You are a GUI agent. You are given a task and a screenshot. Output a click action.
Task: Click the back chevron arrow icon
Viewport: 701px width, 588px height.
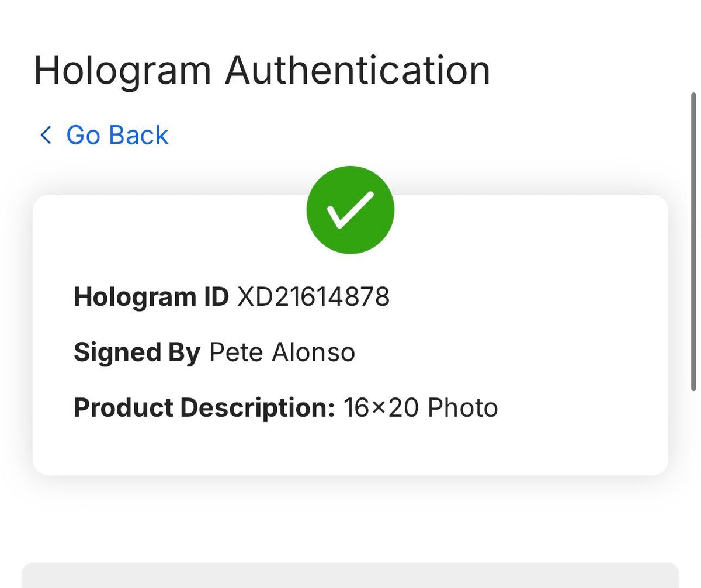[x=46, y=135]
